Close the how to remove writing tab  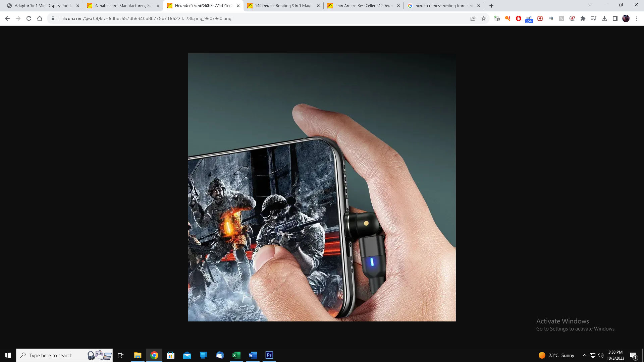(479, 6)
